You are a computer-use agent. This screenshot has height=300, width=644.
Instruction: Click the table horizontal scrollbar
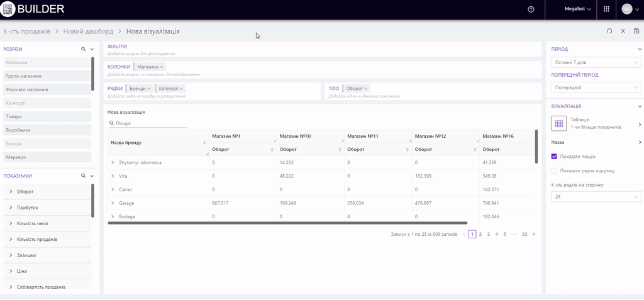click(x=287, y=223)
